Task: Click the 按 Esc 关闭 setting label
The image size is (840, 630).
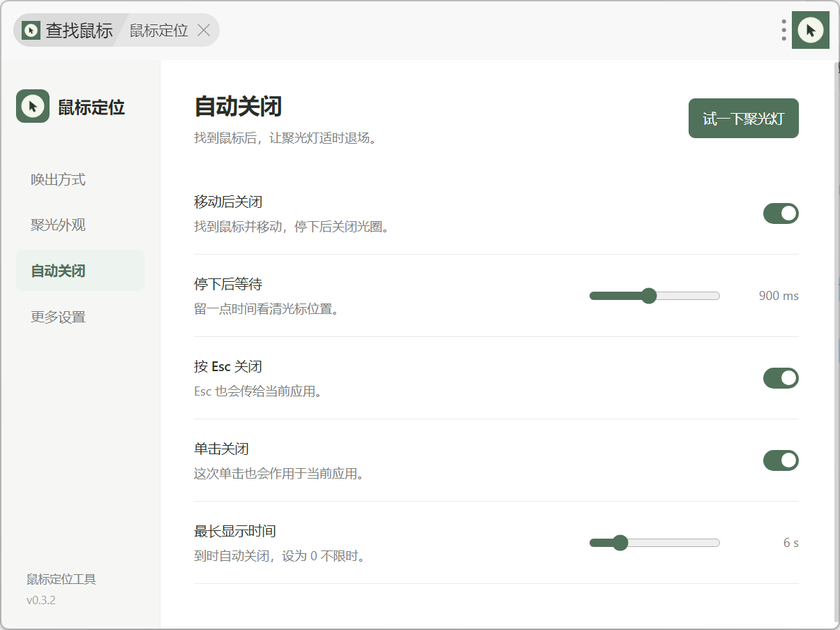Action: (228, 367)
